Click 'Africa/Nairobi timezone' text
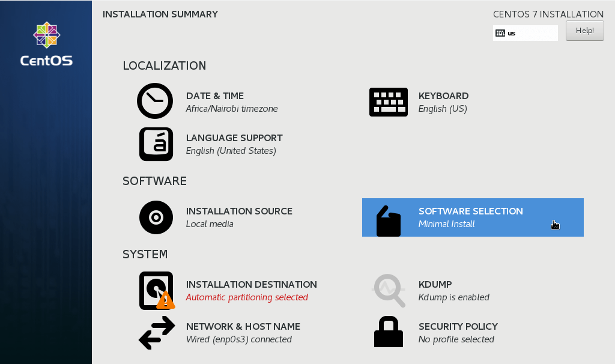The image size is (615, 364). tap(232, 109)
